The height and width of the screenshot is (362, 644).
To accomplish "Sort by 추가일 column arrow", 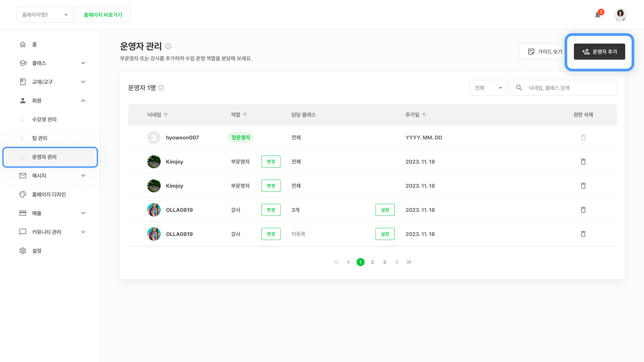I will [x=424, y=115].
